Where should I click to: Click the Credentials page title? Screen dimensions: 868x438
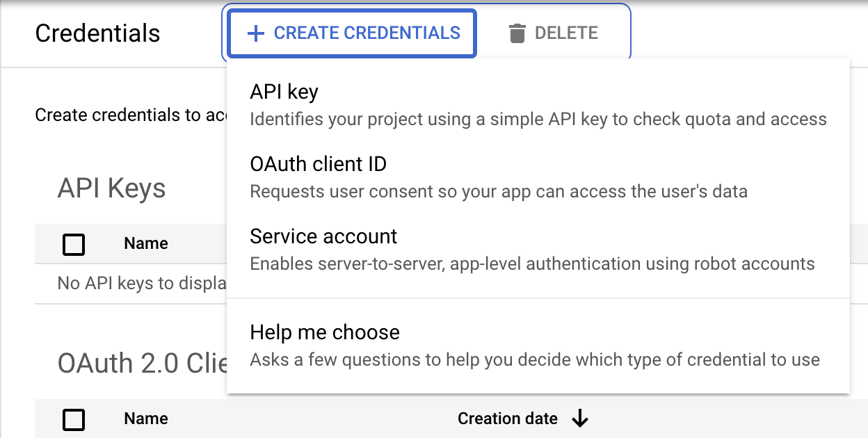97,33
